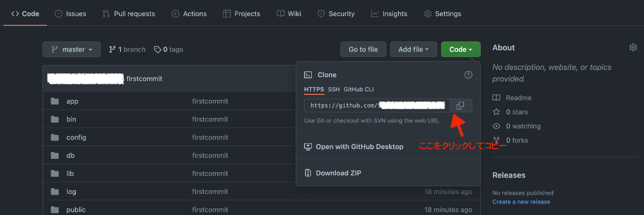
Task: Open the repository Settings tab
Action: pos(443,13)
